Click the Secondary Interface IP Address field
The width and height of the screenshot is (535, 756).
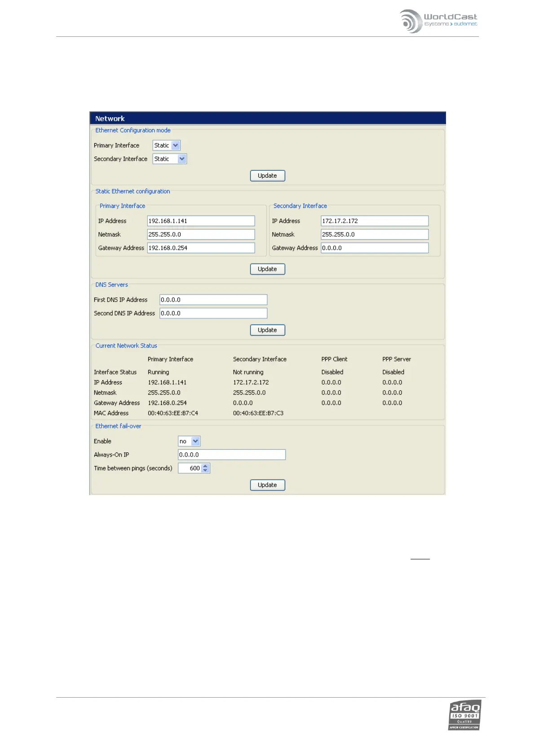click(x=375, y=221)
